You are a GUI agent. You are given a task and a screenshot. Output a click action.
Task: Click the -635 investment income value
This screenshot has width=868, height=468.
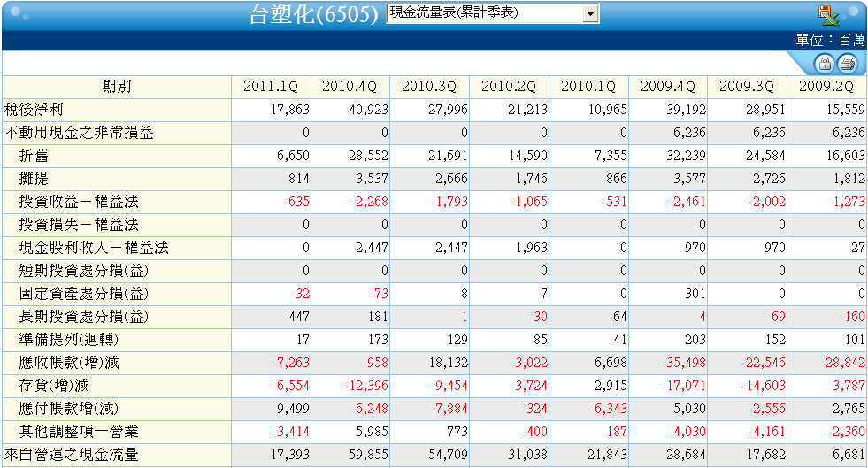coord(296,202)
